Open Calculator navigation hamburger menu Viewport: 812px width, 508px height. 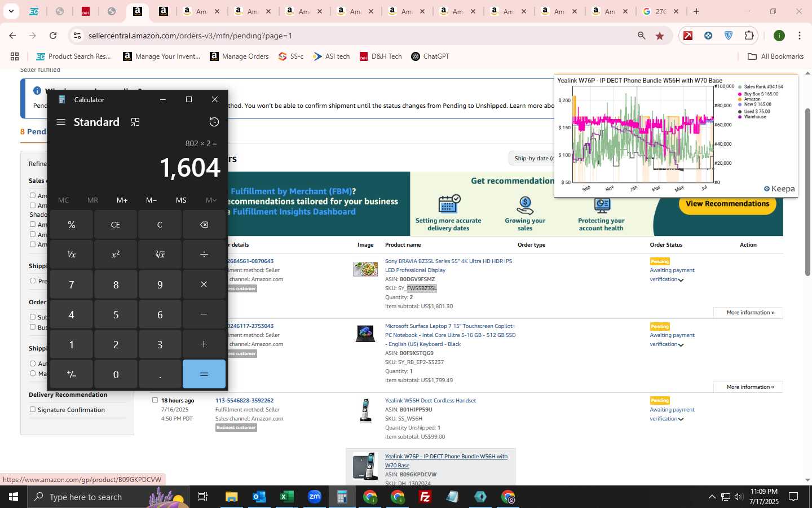coord(61,122)
